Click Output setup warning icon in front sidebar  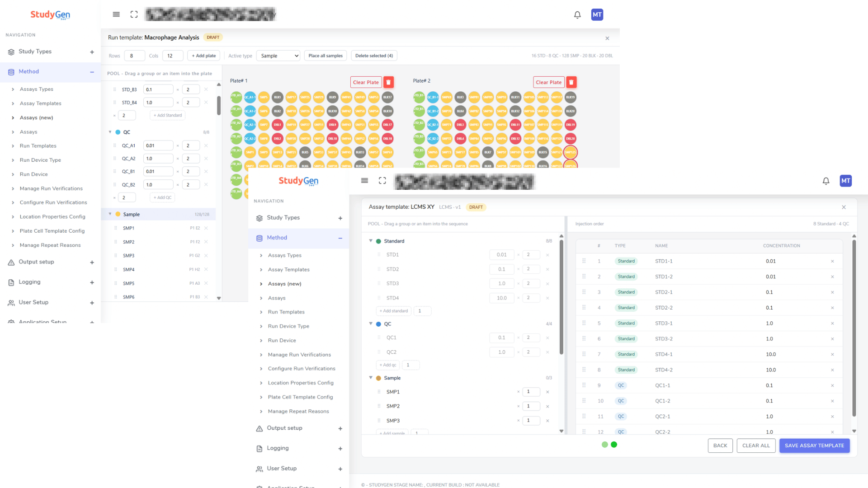coord(259,428)
